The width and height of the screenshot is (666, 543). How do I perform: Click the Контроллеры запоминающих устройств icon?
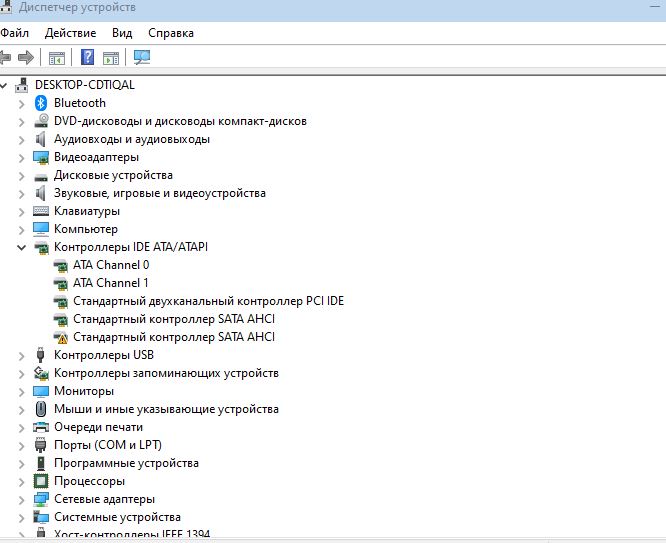[41, 373]
